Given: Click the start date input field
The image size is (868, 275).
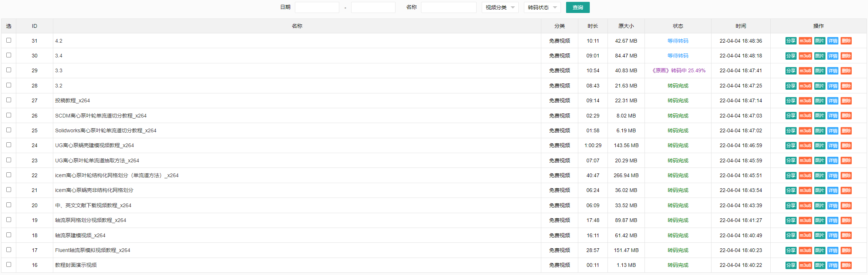Looking at the screenshot, I should point(317,7).
